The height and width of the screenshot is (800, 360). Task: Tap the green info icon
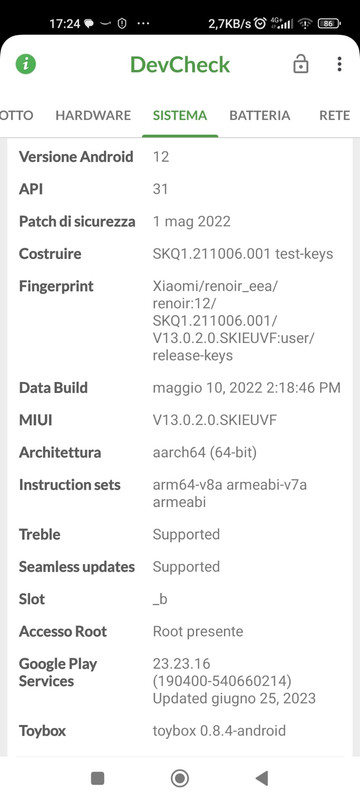point(25,64)
